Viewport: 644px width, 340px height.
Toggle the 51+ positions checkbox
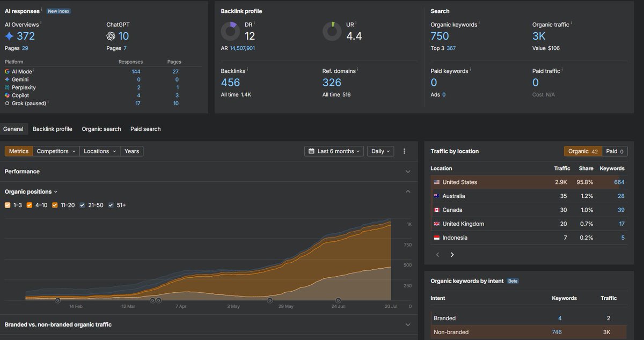(111, 205)
